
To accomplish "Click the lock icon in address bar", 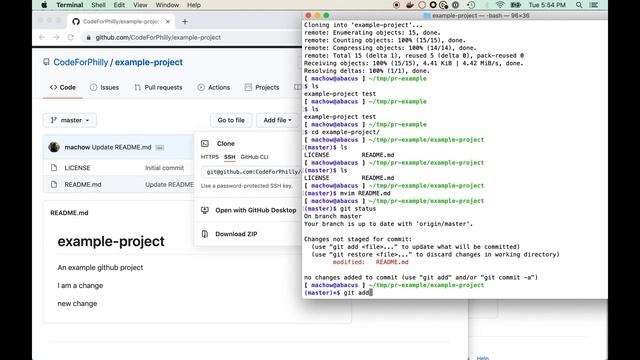I will point(89,37).
